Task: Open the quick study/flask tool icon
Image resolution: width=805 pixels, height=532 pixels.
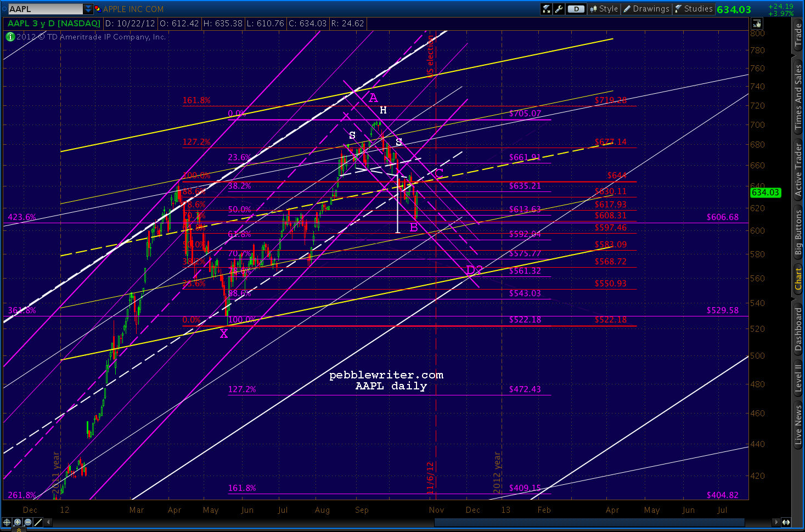Action: click(x=547, y=9)
